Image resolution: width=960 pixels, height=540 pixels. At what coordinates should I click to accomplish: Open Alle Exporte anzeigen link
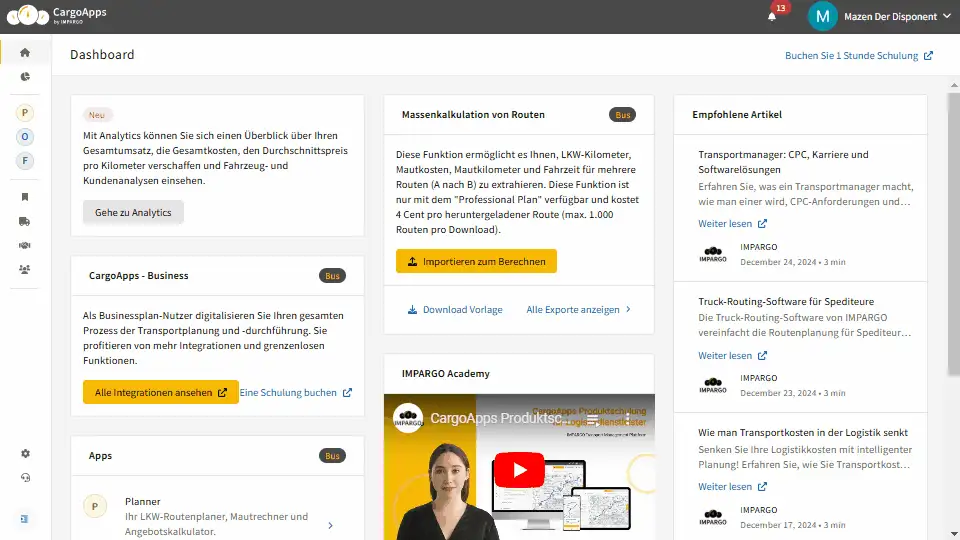coord(579,310)
